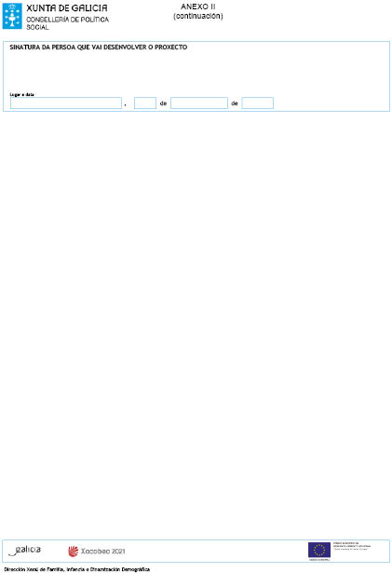Click the Xacobeo 2021 logo
This screenshot has width=392, height=573.
(97, 551)
